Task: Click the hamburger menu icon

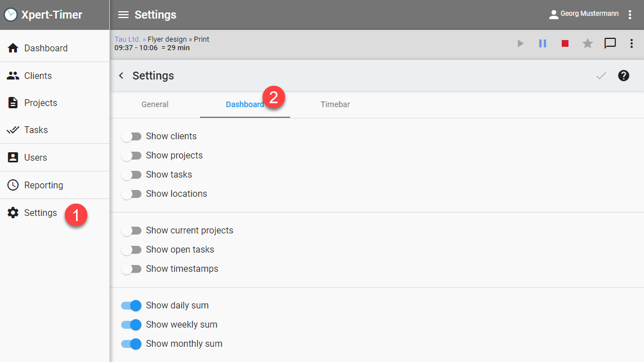Action: coord(123,15)
